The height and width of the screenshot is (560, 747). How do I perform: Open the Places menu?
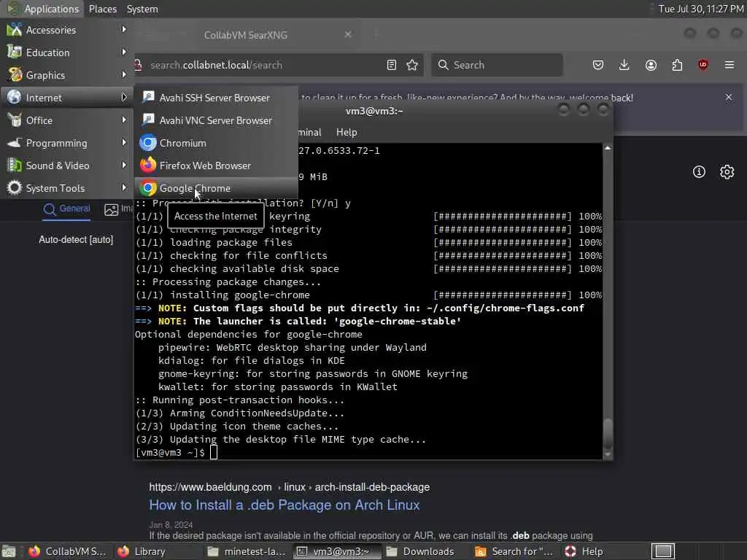click(x=102, y=9)
